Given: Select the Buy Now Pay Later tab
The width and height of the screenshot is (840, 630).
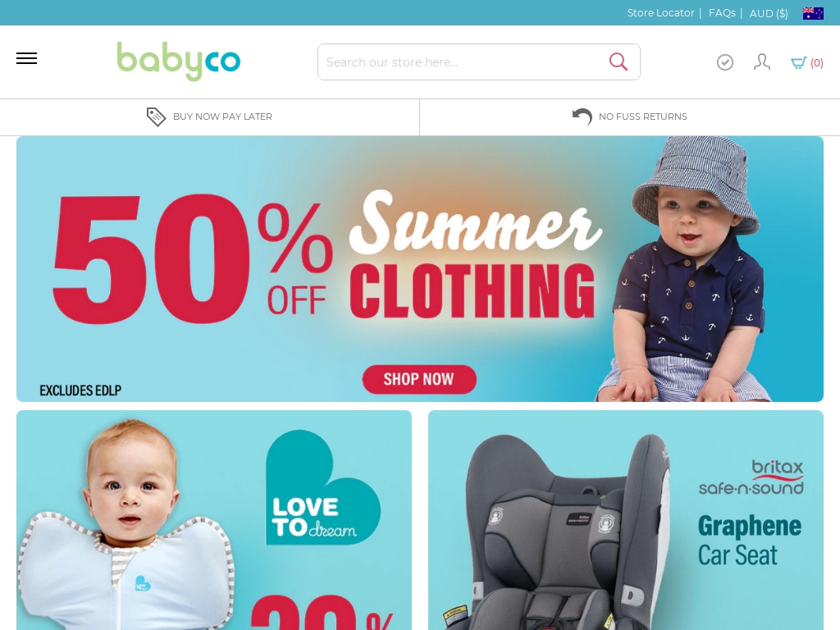Looking at the screenshot, I should tap(209, 116).
